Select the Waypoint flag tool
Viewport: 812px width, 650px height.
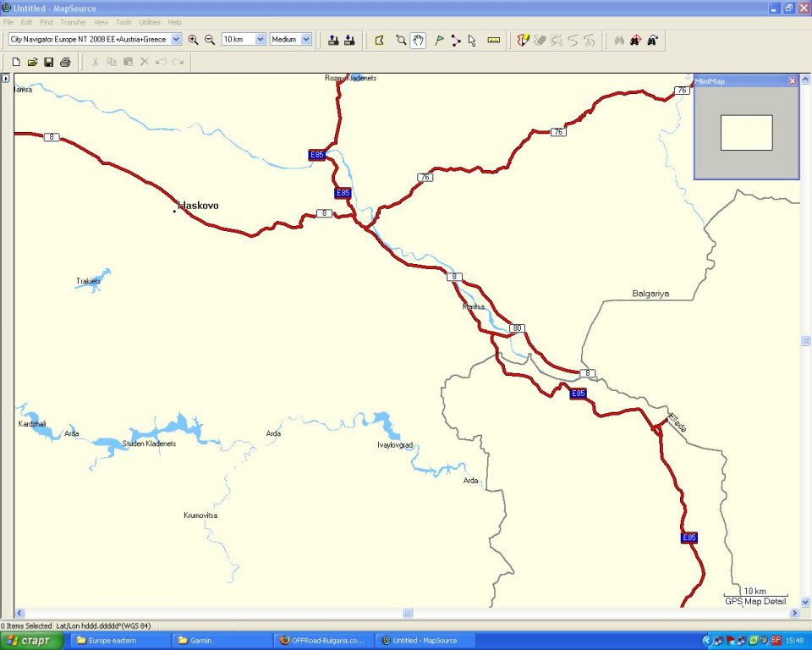[x=439, y=40]
